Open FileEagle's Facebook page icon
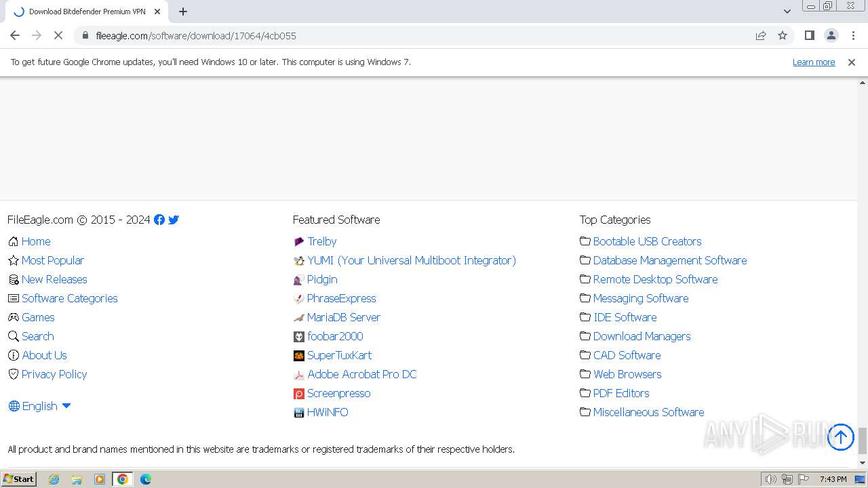The width and height of the screenshot is (868, 488). click(159, 220)
